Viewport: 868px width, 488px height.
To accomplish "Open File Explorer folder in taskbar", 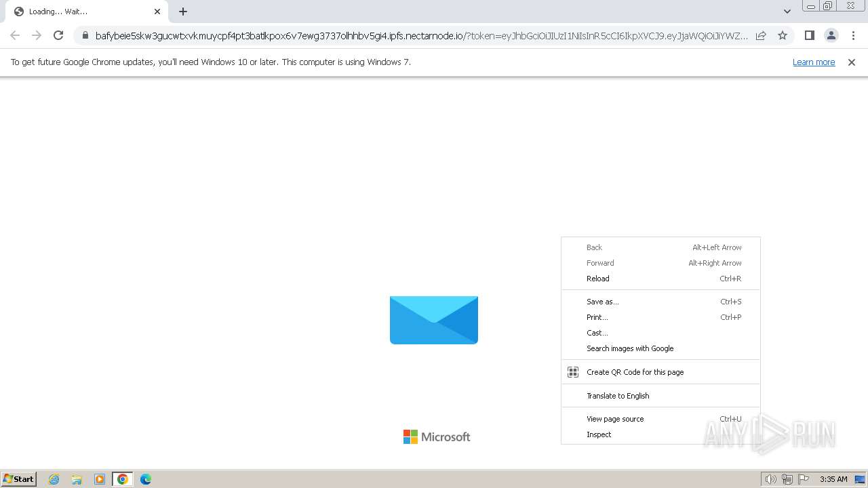I will [77, 479].
